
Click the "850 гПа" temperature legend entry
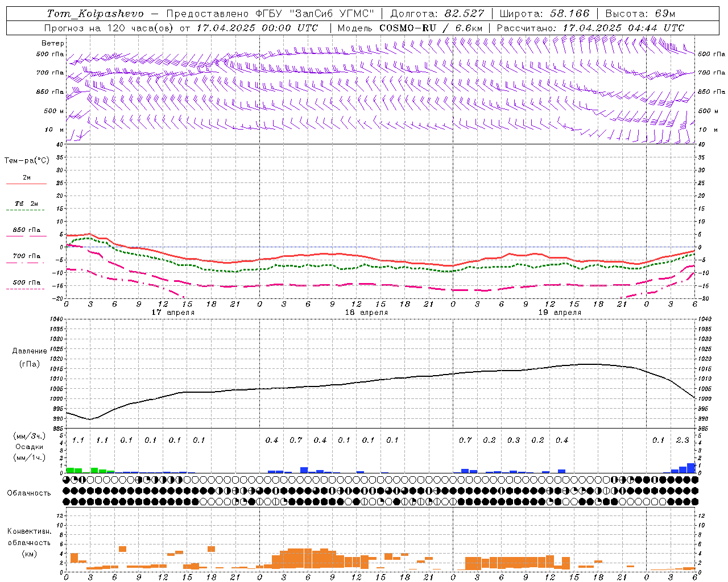coord(26,230)
